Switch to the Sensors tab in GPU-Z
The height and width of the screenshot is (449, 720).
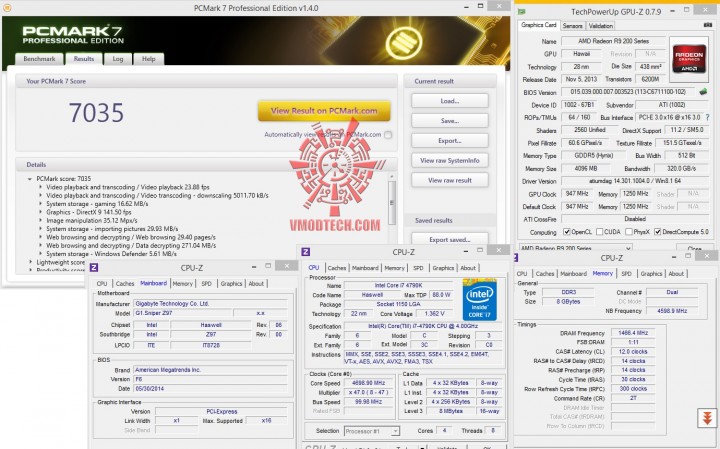pos(573,26)
